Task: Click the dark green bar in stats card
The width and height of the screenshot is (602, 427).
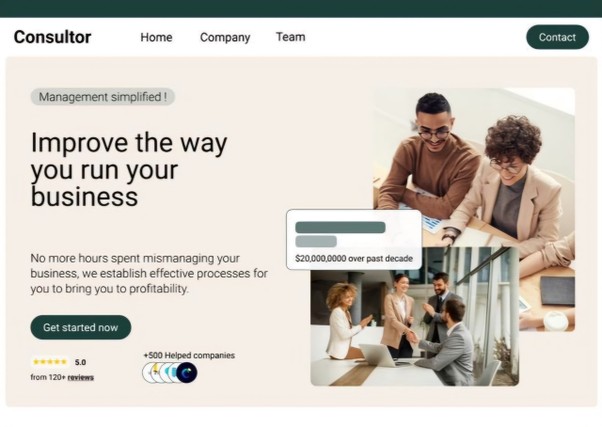Action: [340, 227]
